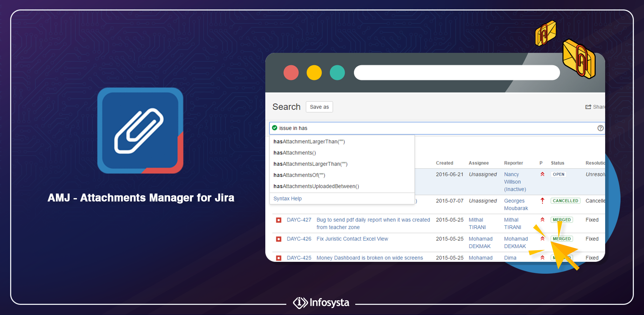Click the red browser window dot
The image size is (644, 315).
coord(291,73)
